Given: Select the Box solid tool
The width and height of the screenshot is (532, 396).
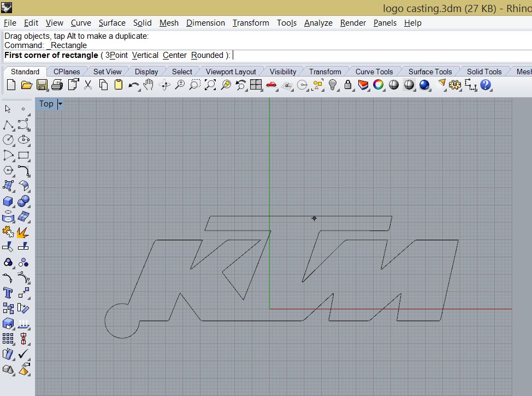Looking at the screenshot, I should [x=8, y=201].
